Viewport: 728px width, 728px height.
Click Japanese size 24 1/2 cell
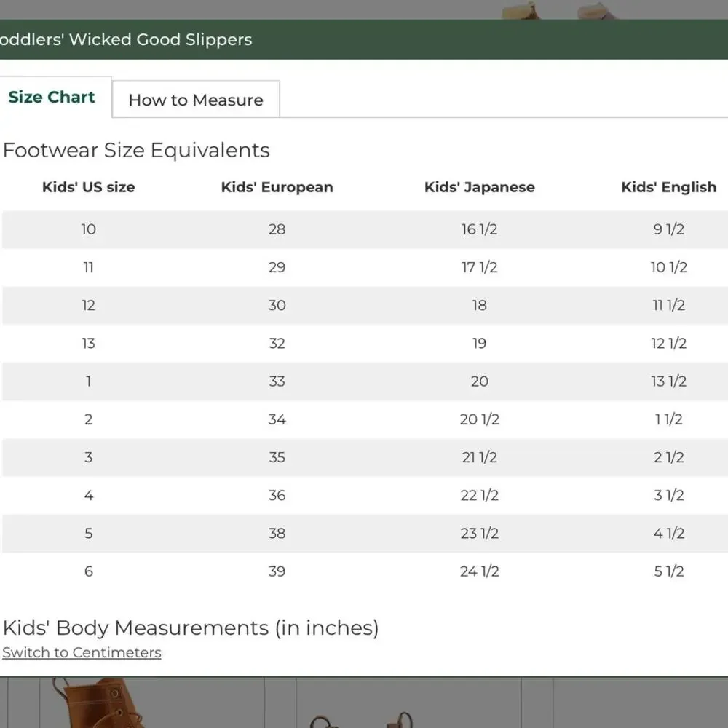[x=480, y=571]
